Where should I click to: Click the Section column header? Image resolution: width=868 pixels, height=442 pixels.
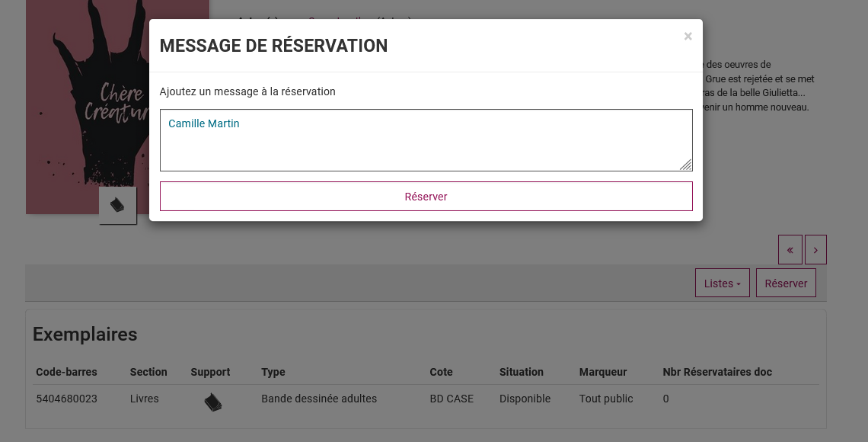148,372
